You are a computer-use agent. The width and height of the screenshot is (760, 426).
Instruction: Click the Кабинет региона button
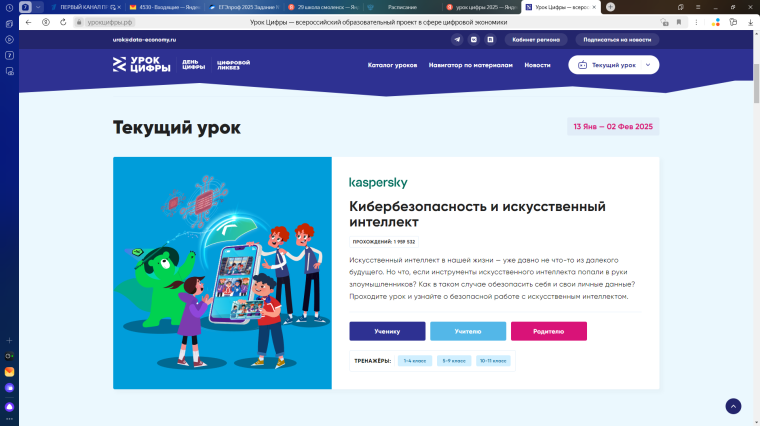(536, 40)
